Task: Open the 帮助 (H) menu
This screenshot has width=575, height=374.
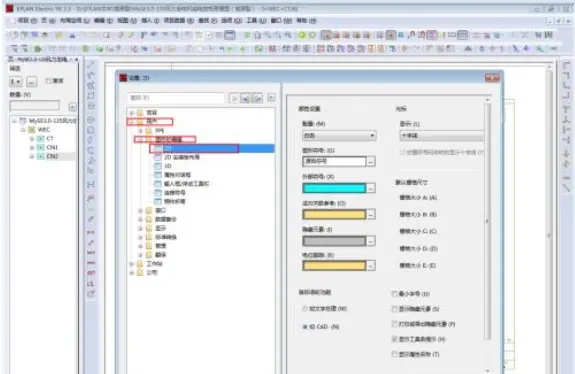Action: tap(306, 21)
